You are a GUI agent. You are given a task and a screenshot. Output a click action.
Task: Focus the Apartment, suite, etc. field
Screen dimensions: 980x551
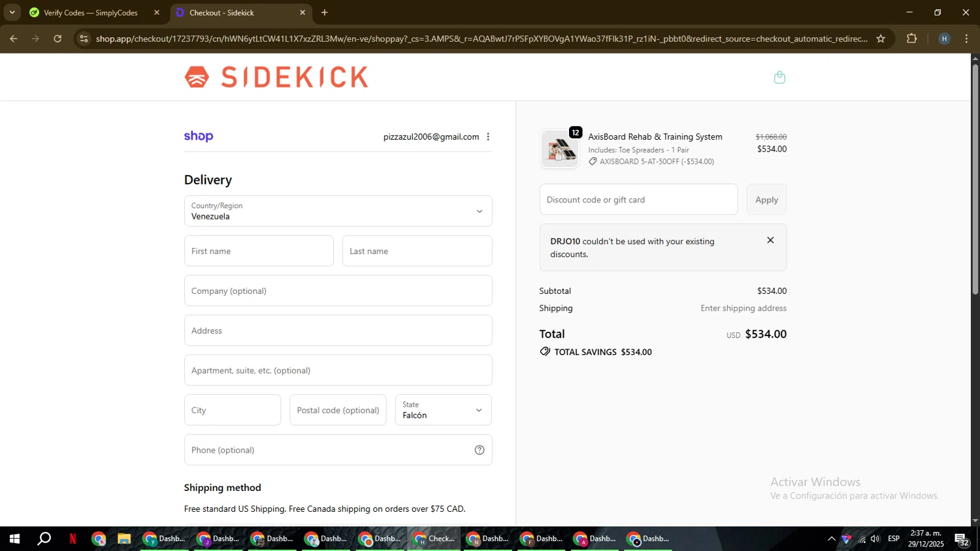pos(338,370)
